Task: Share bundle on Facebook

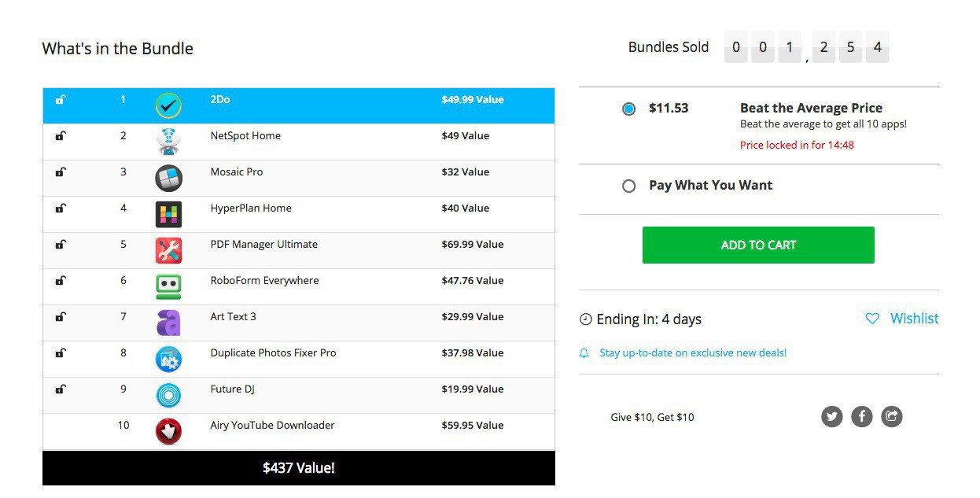Action: (x=862, y=417)
